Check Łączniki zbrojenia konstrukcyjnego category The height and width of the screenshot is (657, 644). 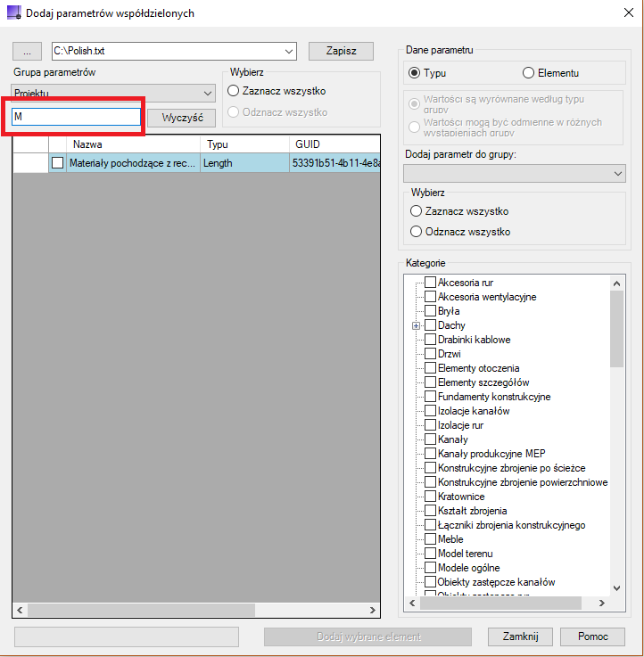tap(430, 524)
